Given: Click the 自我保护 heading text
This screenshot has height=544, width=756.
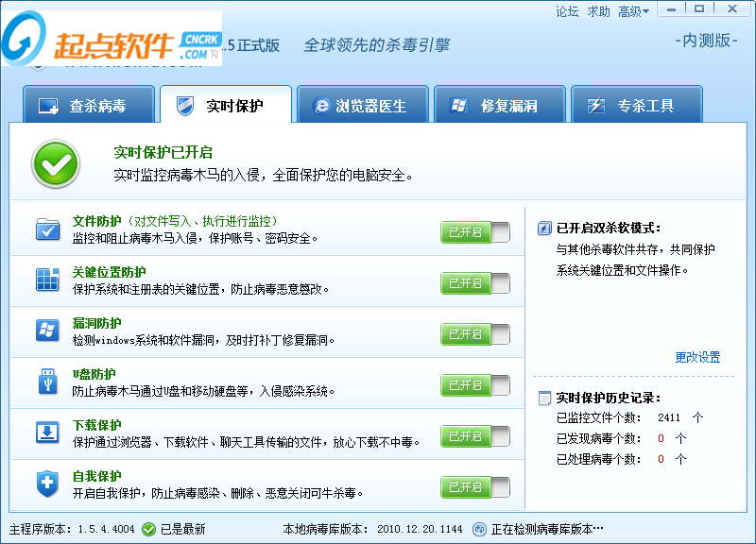Looking at the screenshot, I should [x=96, y=477].
